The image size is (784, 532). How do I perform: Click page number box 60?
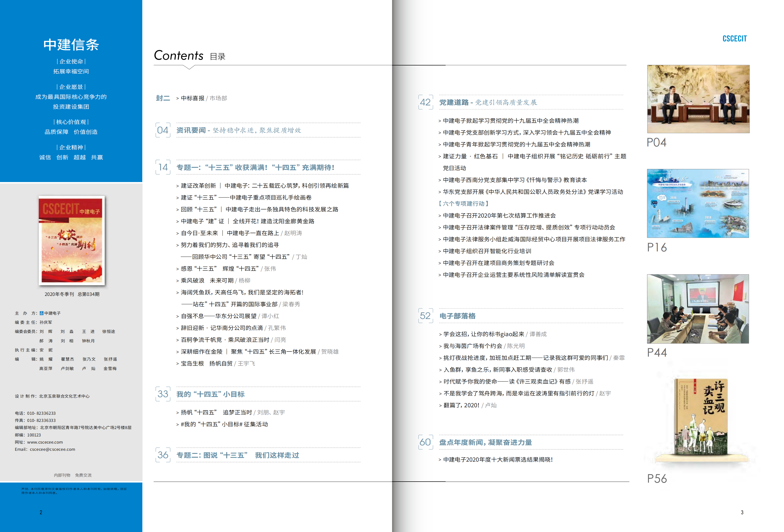[x=425, y=442]
